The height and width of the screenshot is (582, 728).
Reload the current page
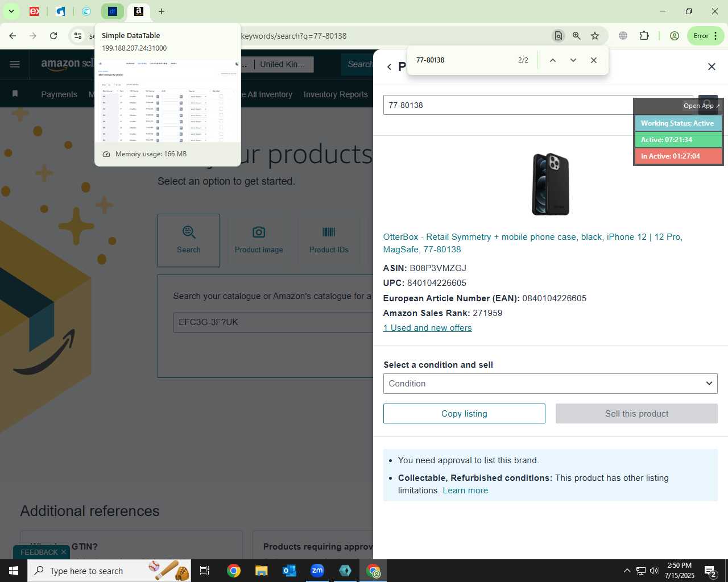pyautogui.click(x=53, y=36)
